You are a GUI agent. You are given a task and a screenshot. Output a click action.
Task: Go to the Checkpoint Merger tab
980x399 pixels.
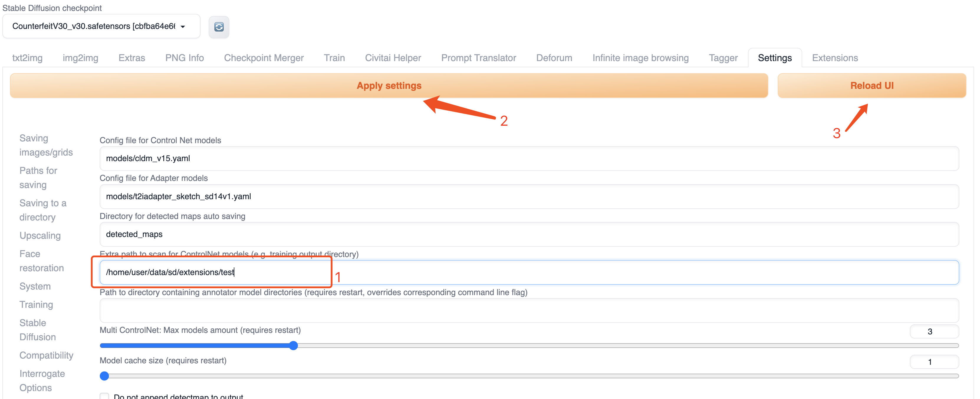(264, 58)
